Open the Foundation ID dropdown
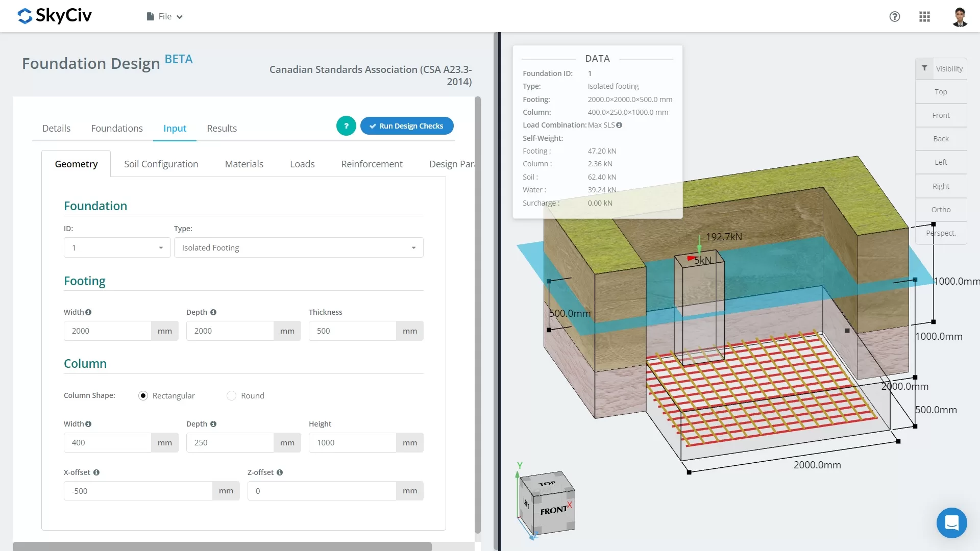Image resolution: width=980 pixels, height=551 pixels. pos(117,247)
